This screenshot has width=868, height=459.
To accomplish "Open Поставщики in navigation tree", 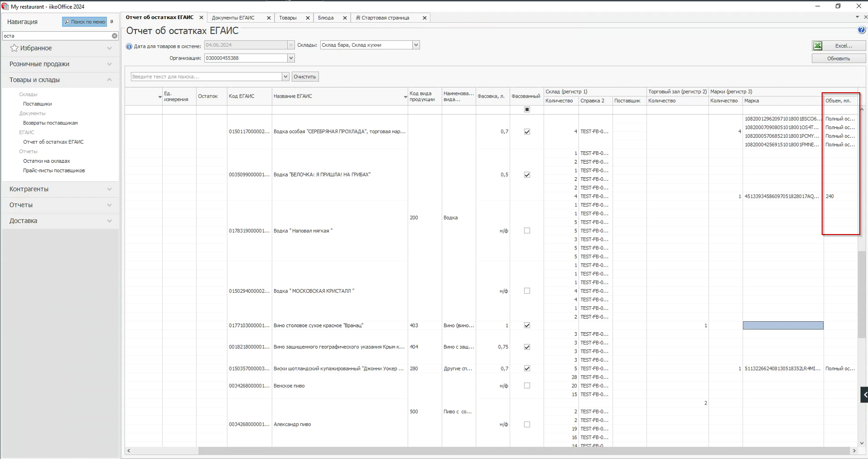I will click(38, 104).
